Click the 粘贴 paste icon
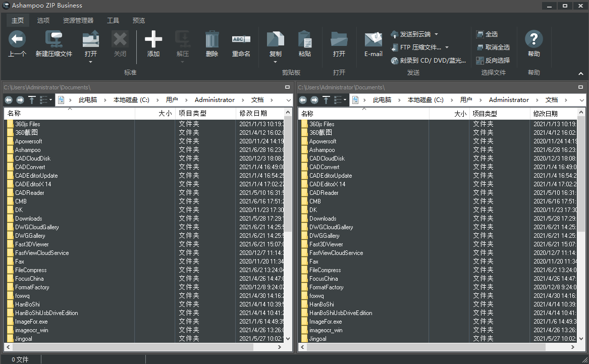The width and height of the screenshot is (589, 364). pyautogui.click(x=305, y=39)
